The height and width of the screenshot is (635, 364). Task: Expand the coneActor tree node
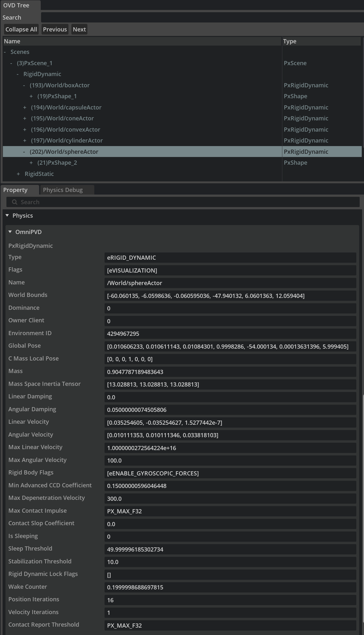pos(25,118)
